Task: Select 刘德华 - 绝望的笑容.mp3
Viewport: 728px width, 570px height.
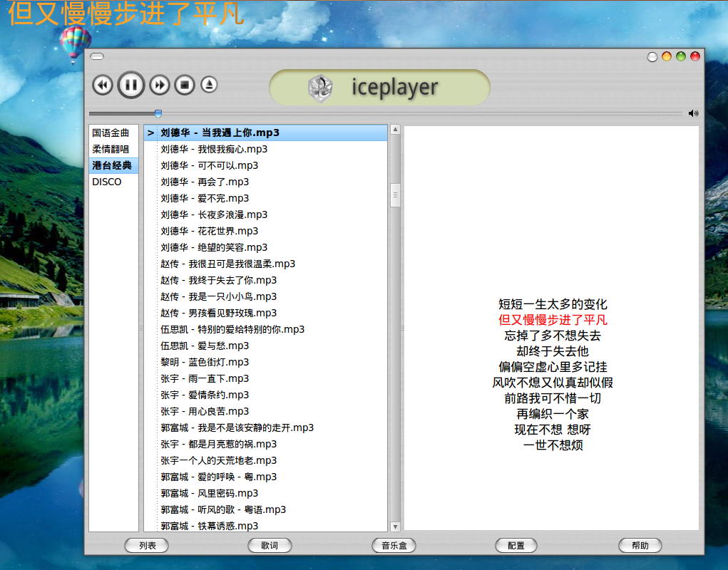Action: (265, 248)
